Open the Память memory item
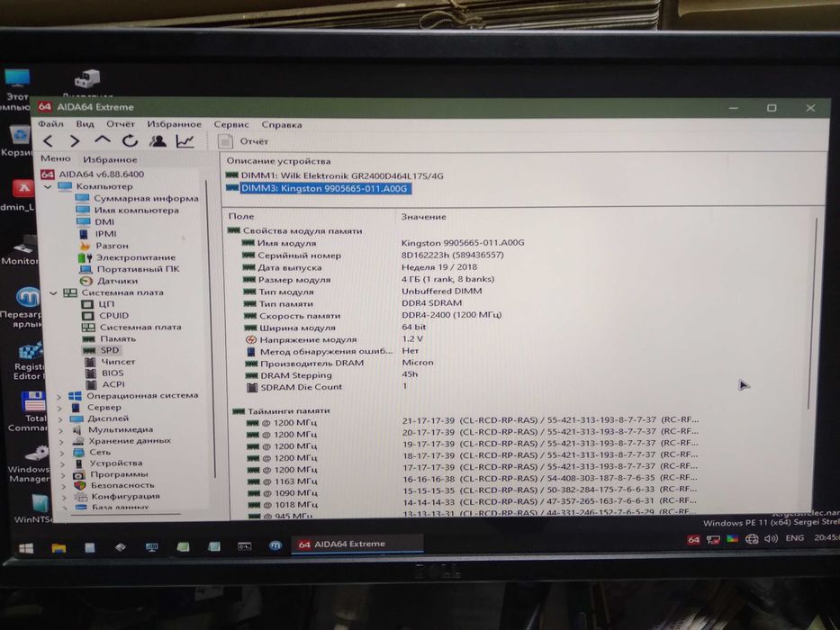Viewport: 840px width, 630px height. [109, 338]
